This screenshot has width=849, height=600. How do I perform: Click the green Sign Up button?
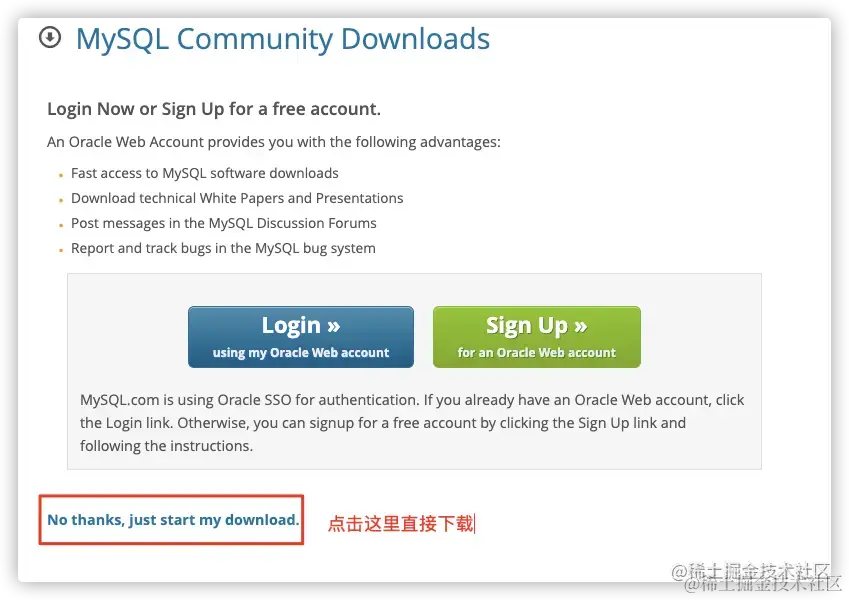[x=537, y=337]
